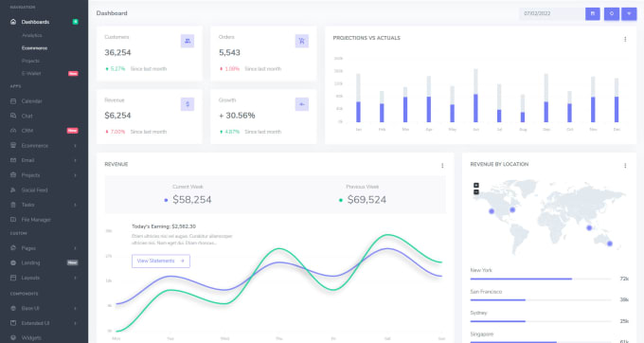
Task: Click the Layouts icon in sidebar
Action: click(13, 278)
